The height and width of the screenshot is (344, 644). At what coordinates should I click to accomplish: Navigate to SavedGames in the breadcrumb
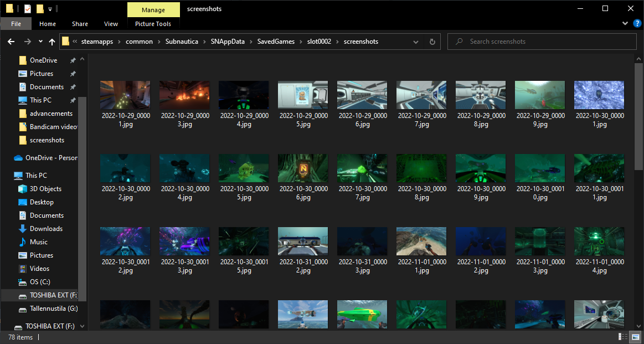coord(276,42)
